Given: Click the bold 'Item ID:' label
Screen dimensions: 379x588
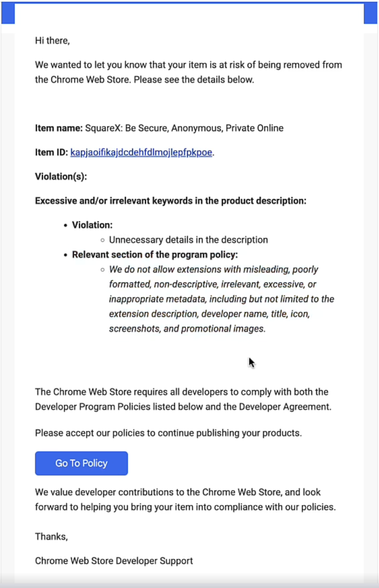Looking at the screenshot, I should pos(52,153).
